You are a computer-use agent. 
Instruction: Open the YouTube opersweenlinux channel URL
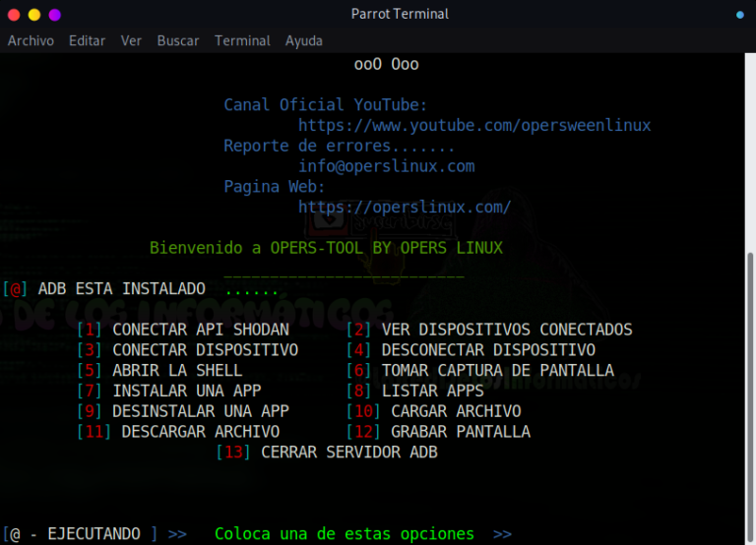(474, 126)
